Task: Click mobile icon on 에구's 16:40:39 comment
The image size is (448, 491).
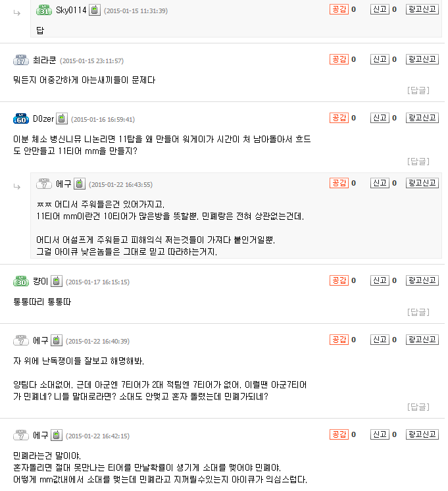Action: [x=57, y=341]
